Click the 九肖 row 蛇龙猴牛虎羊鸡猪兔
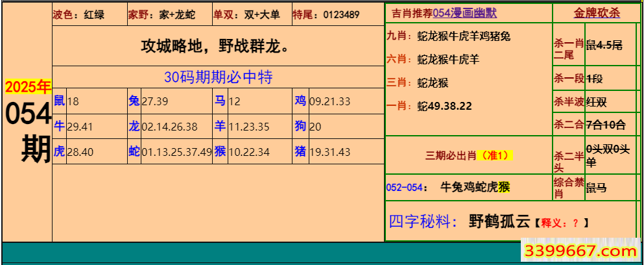644x265 pixels. tap(464, 36)
